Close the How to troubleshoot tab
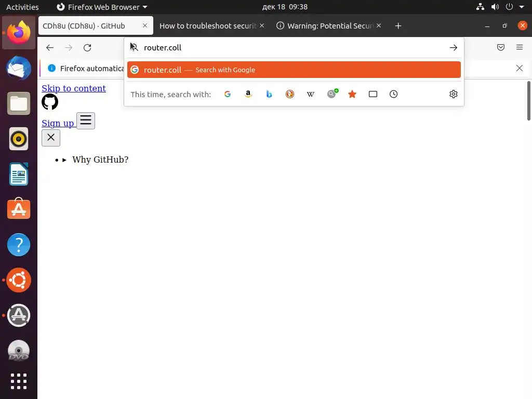The height and width of the screenshot is (399, 532). 262,25
